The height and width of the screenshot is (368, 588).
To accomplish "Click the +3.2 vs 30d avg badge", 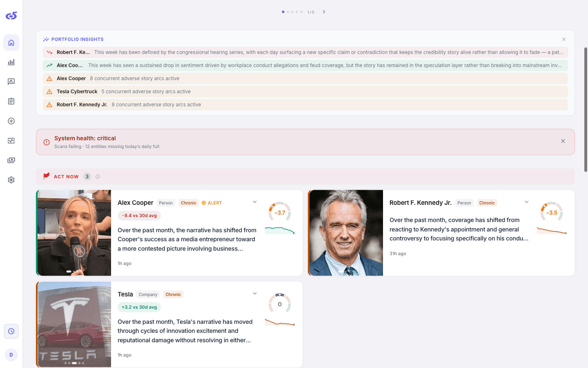I will [x=139, y=307].
